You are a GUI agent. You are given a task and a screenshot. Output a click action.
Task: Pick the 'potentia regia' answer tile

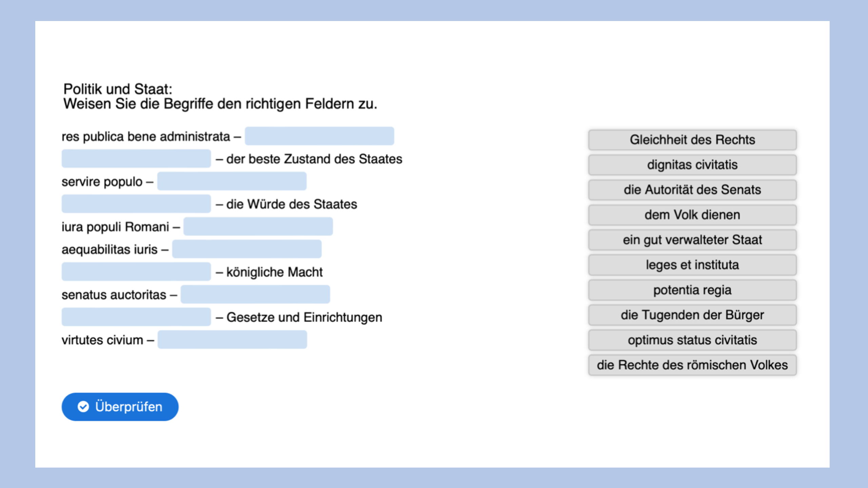[x=692, y=290]
